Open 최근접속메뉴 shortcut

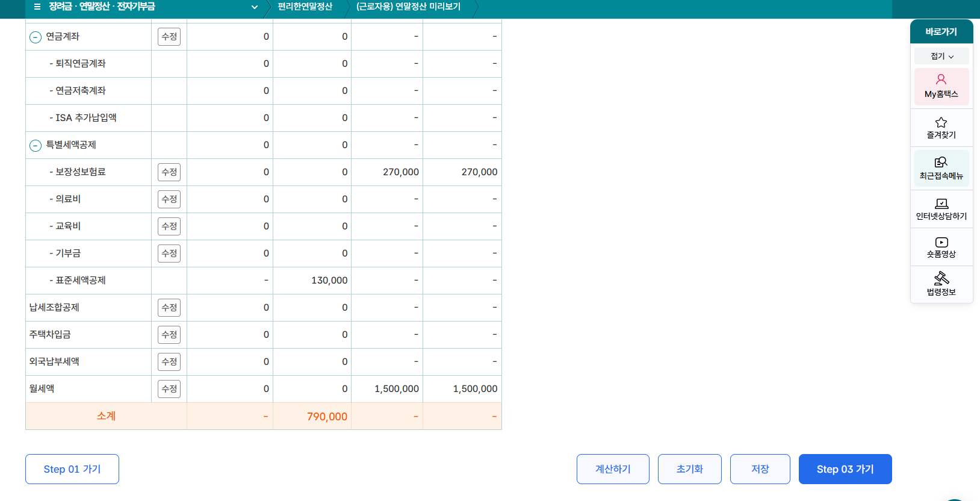(941, 168)
